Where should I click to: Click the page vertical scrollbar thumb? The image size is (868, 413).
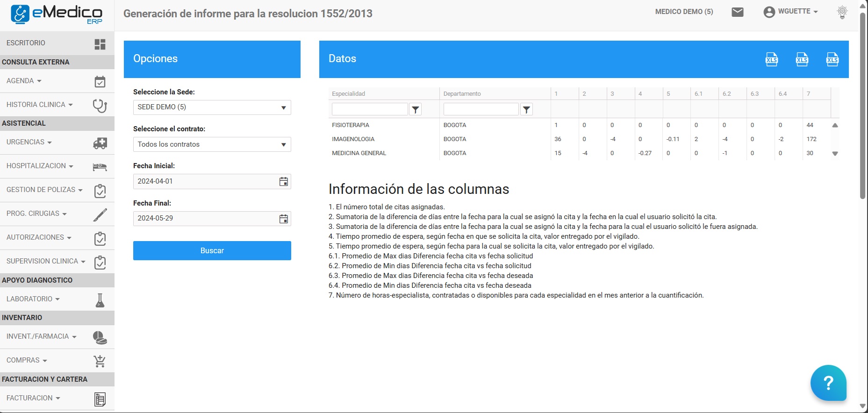click(863, 106)
